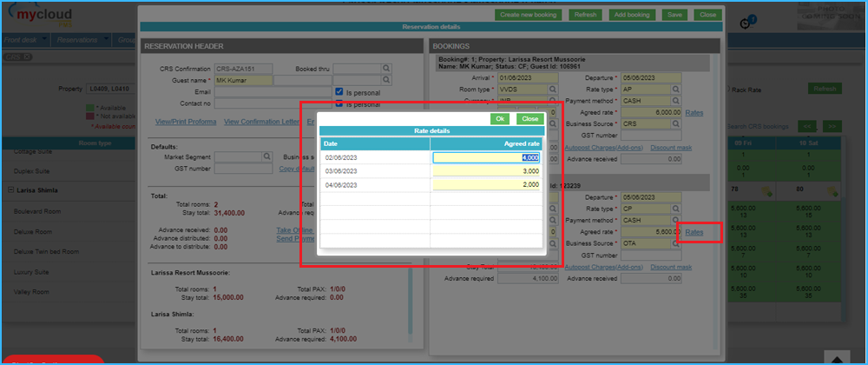Click the Add booking button
The height and width of the screenshot is (365, 868).
pos(631,15)
